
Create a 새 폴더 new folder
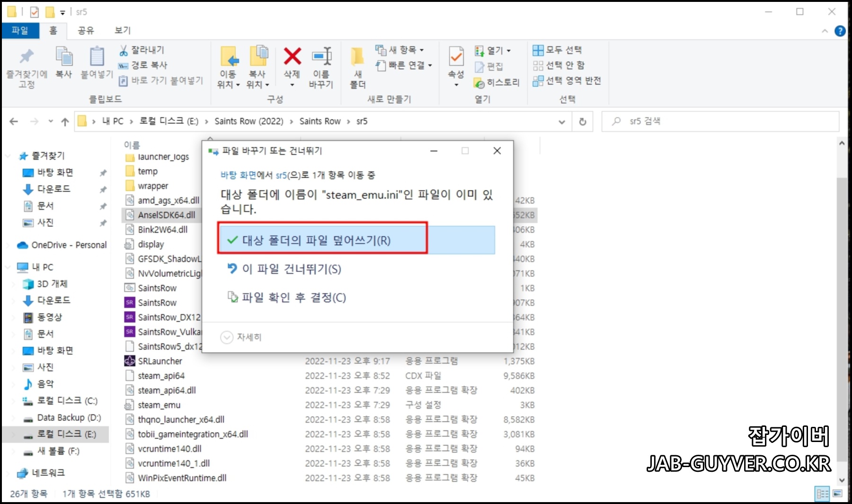[357, 67]
